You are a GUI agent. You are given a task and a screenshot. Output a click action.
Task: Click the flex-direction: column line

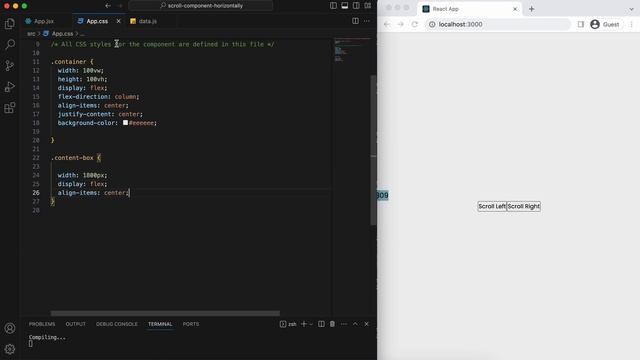(98, 97)
